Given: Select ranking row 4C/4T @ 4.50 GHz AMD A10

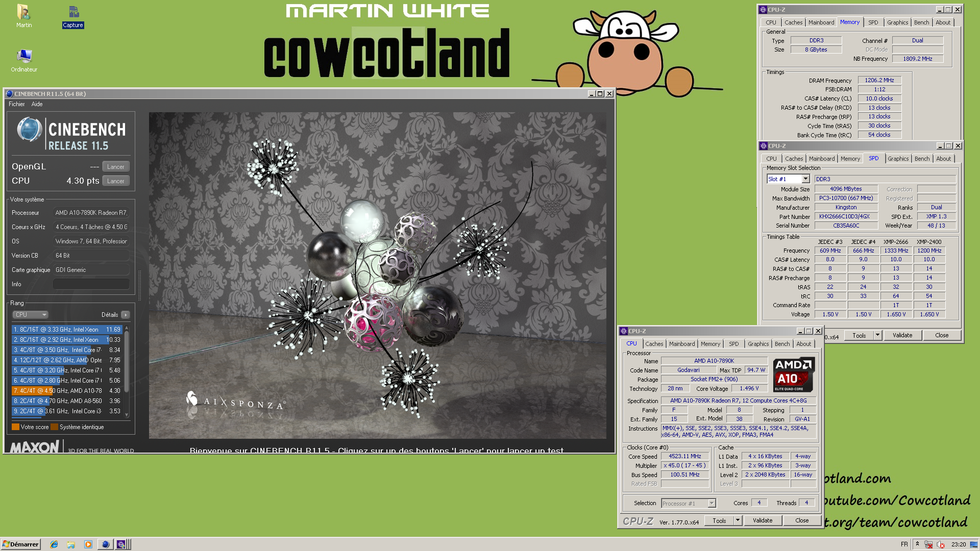Looking at the screenshot, I should [67, 391].
